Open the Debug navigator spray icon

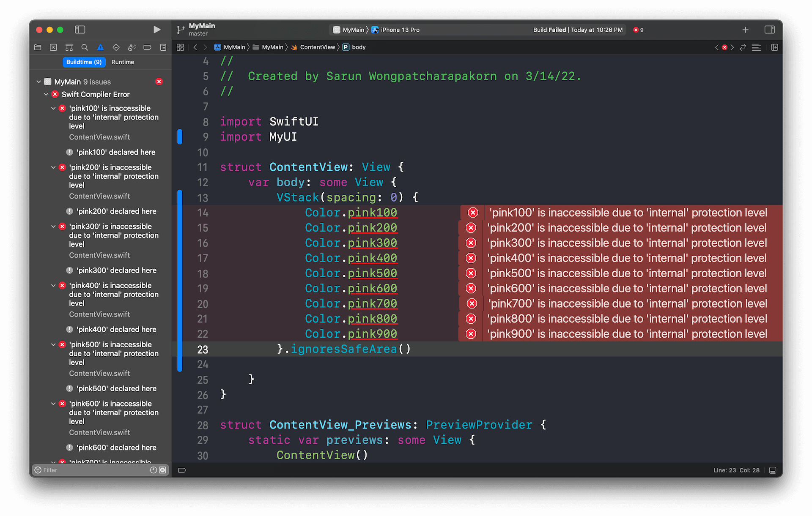pos(132,47)
